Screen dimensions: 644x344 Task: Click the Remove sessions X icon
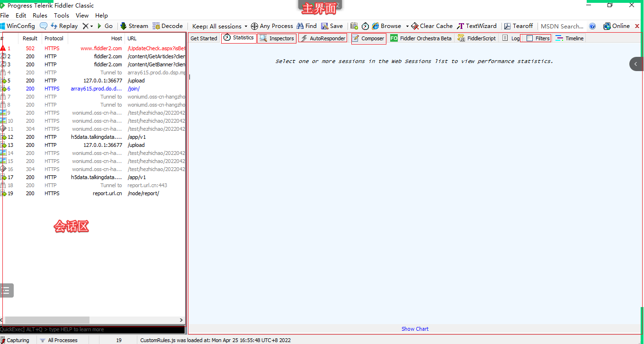(x=85, y=26)
